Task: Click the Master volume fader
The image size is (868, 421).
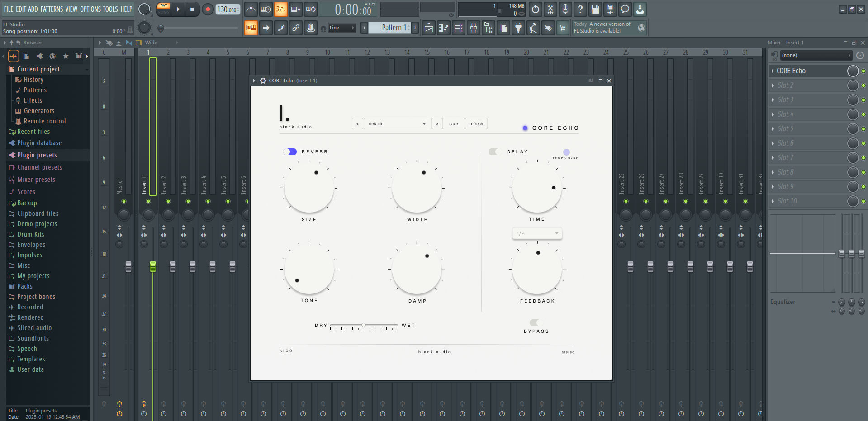Action: coord(128,266)
